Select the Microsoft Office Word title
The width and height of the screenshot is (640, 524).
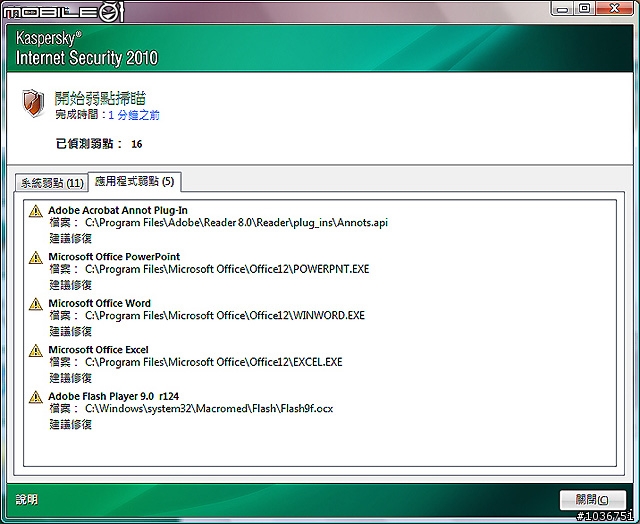(x=100, y=303)
